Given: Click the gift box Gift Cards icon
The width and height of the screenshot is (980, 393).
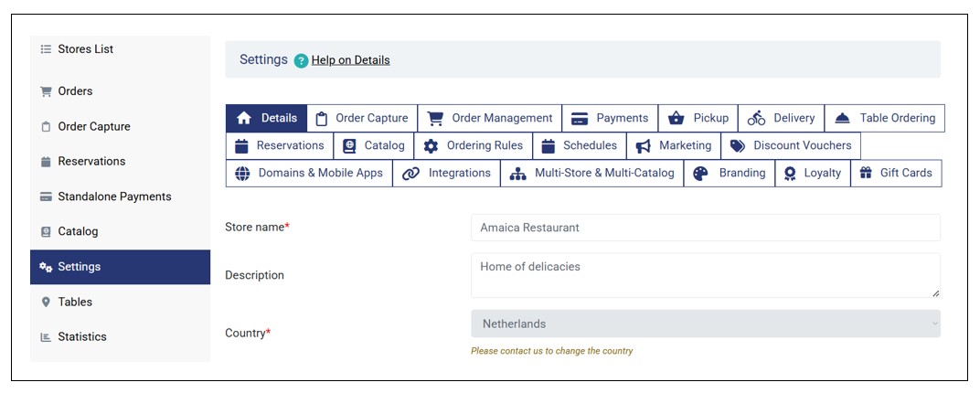Looking at the screenshot, I should coord(866,174).
